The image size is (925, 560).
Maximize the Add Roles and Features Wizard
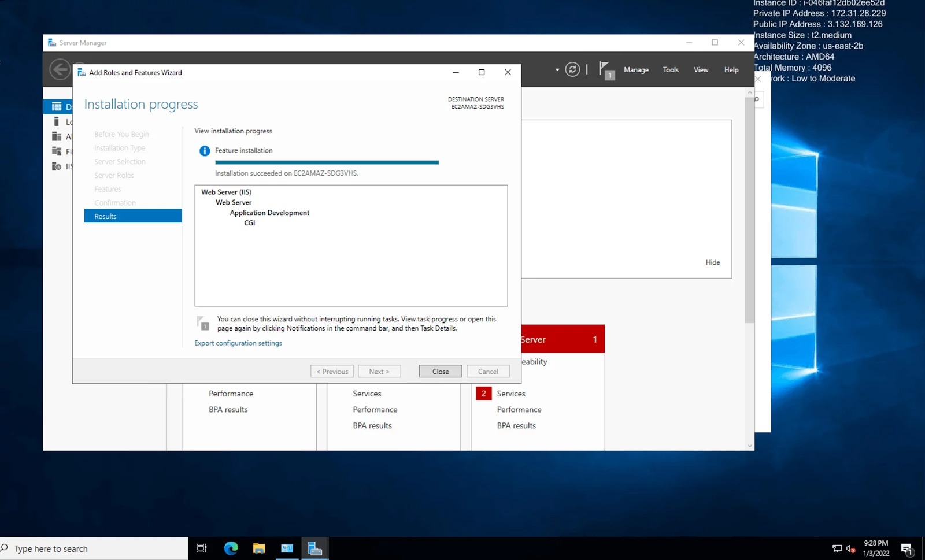pyautogui.click(x=482, y=72)
